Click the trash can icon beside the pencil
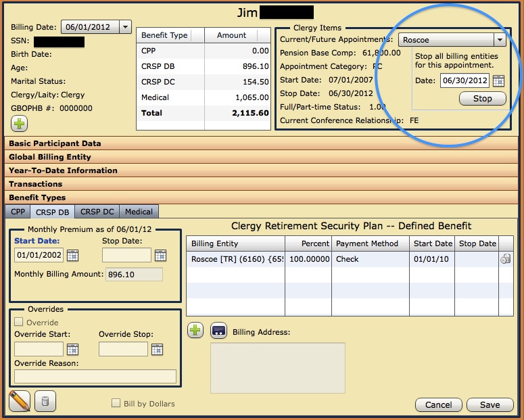 (x=45, y=401)
